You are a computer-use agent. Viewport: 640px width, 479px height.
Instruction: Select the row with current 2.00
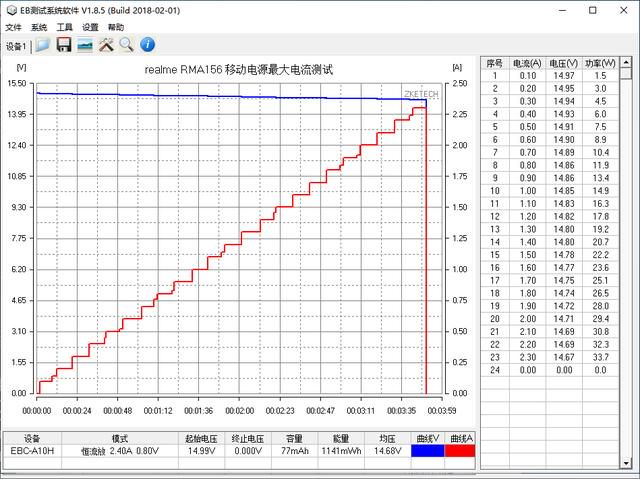coord(550,319)
